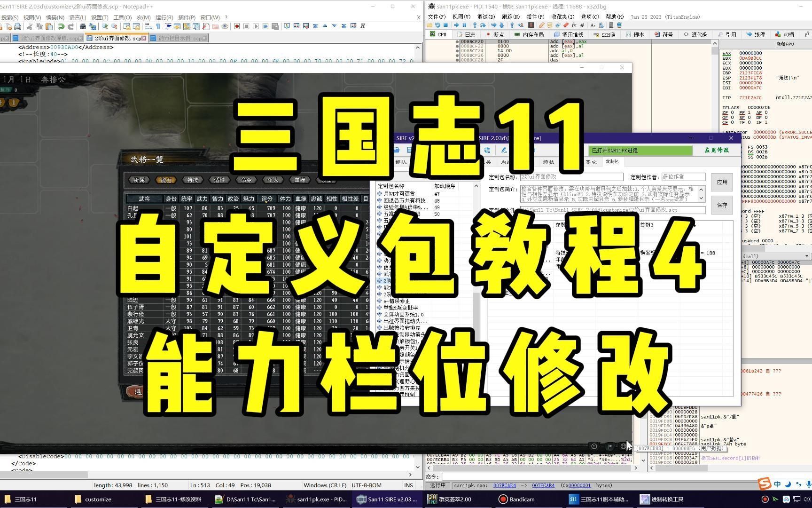Viewport: 812px width, 508px height.
Task: Click the Print icon in Notepad++ toolbar
Action: point(17,26)
